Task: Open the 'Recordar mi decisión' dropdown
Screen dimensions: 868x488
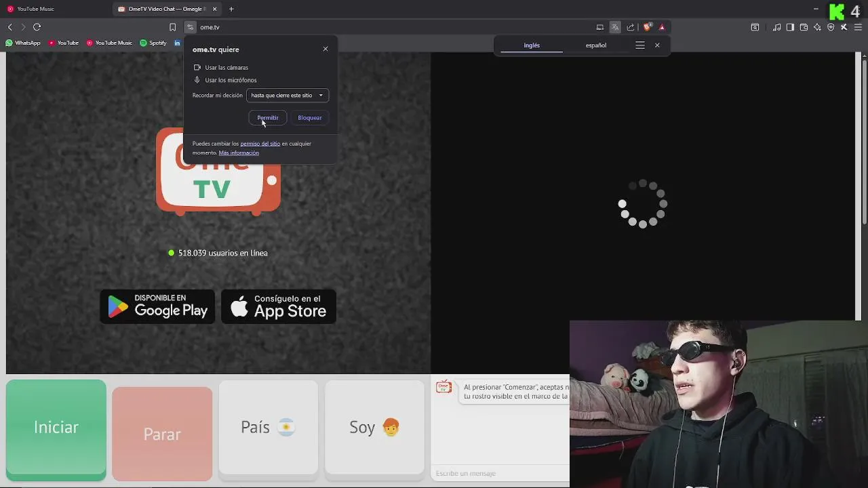Action: [x=288, y=96]
